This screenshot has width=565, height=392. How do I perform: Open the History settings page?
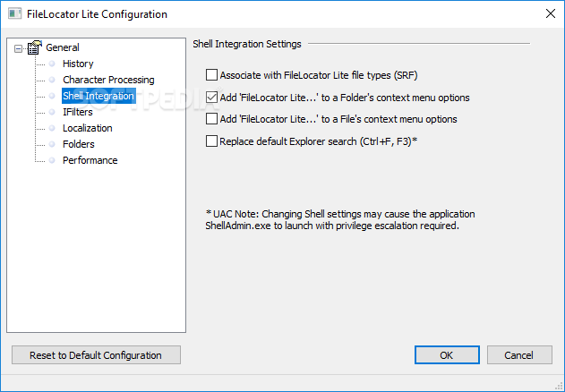pos(78,64)
